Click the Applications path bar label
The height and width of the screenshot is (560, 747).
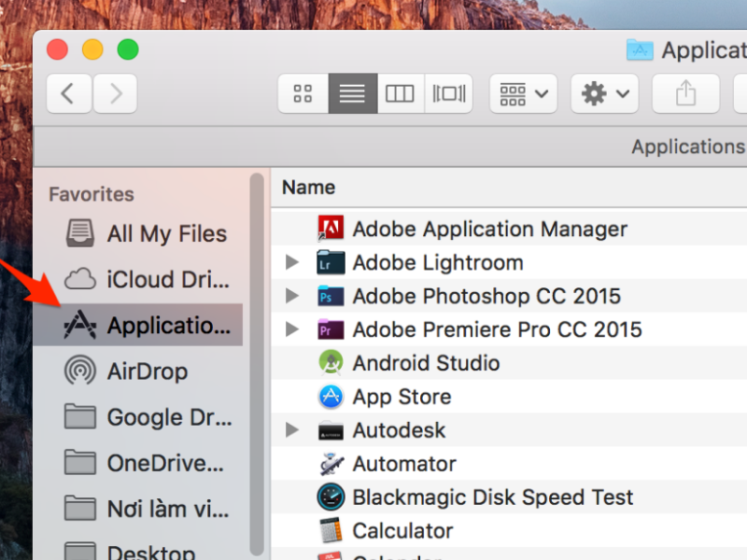[689, 147]
